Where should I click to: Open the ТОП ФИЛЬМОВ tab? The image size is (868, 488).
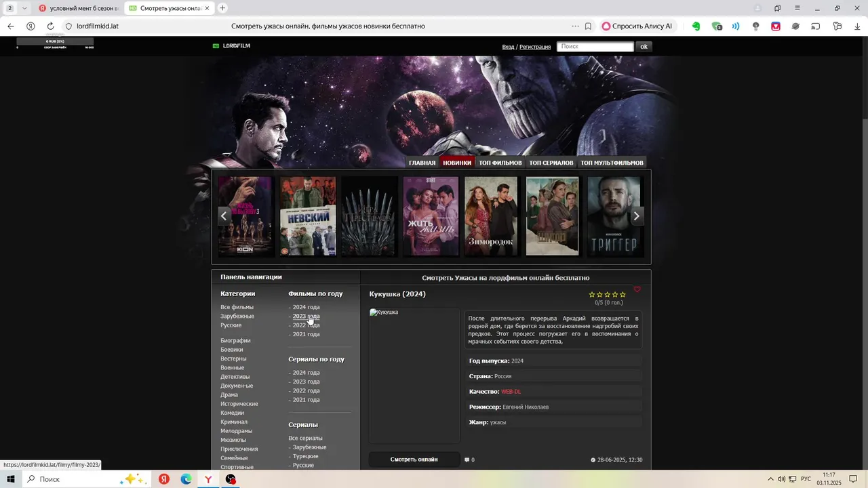(500, 163)
